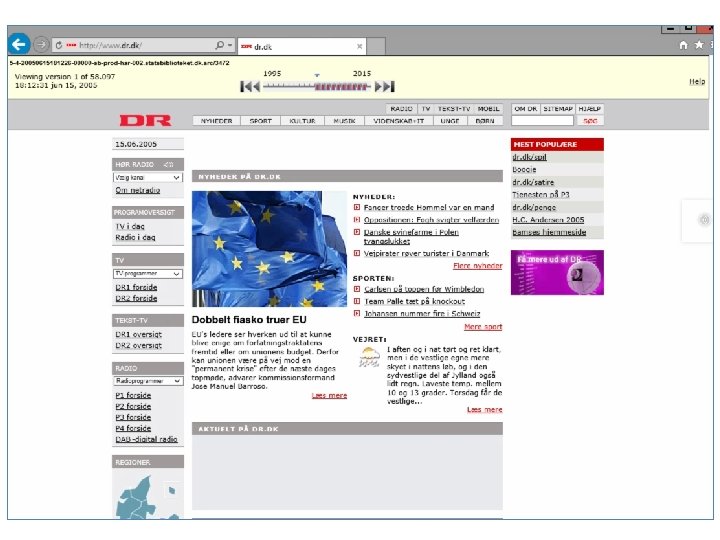This screenshot has width=720, height=540.
Task: Open the P3 forside link
Action: click(133, 417)
